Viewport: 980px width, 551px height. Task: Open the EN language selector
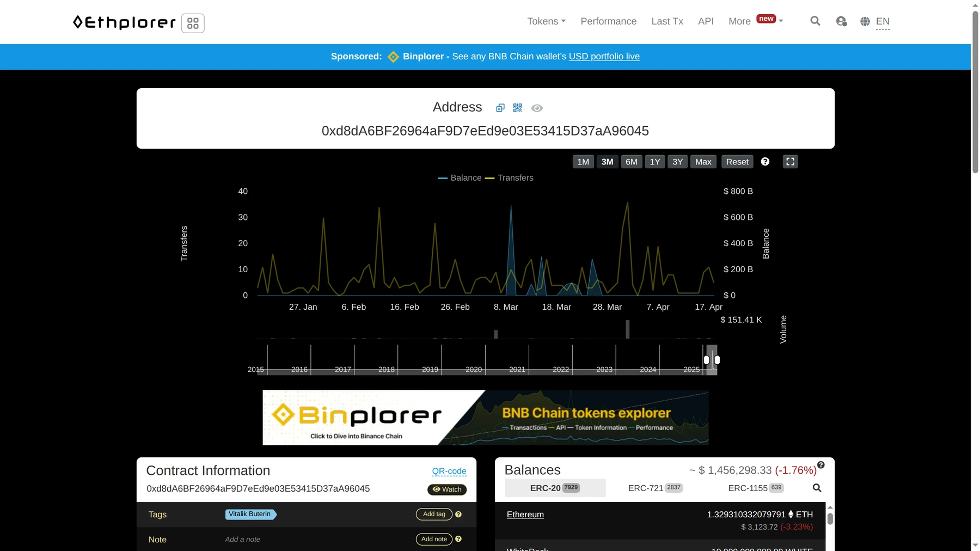coord(883,22)
